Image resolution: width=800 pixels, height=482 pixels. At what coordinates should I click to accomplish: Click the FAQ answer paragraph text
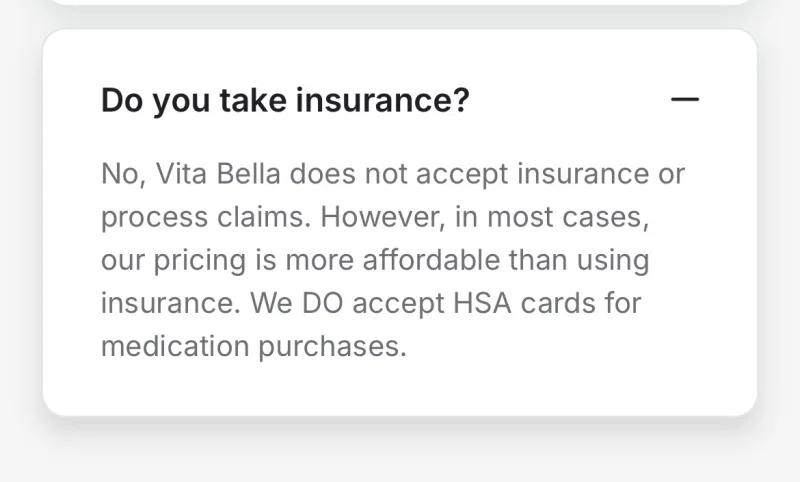pyautogui.click(x=393, y=260)
